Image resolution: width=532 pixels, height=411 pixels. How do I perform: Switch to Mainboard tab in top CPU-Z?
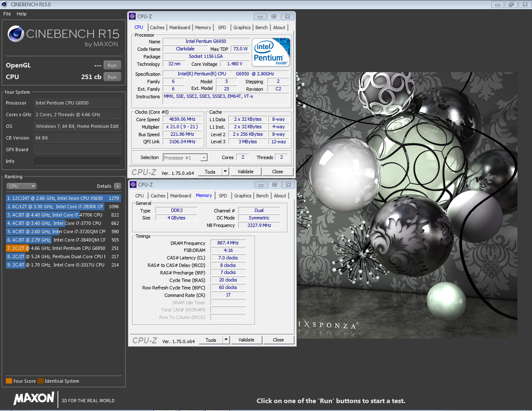pyautogui.click(x=180, y=27)
